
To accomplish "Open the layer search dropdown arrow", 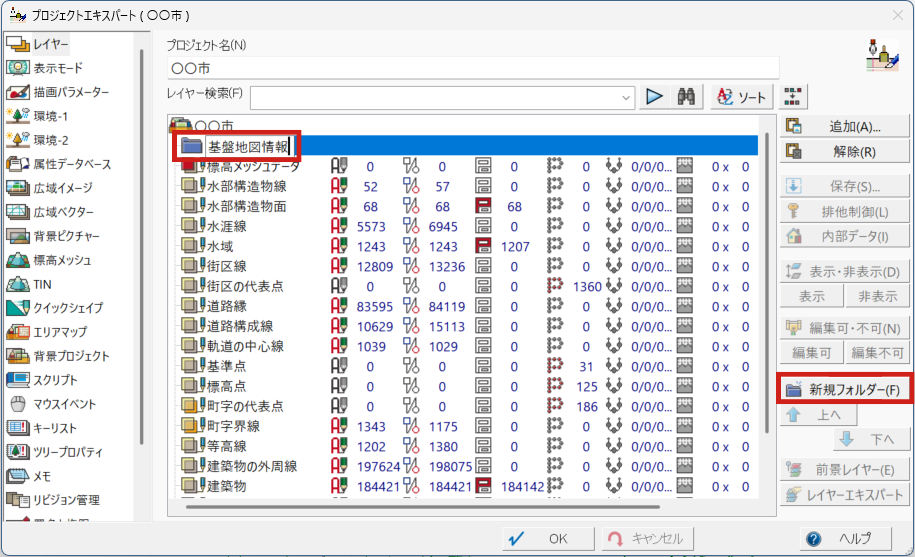I will [x=626, y=97].
